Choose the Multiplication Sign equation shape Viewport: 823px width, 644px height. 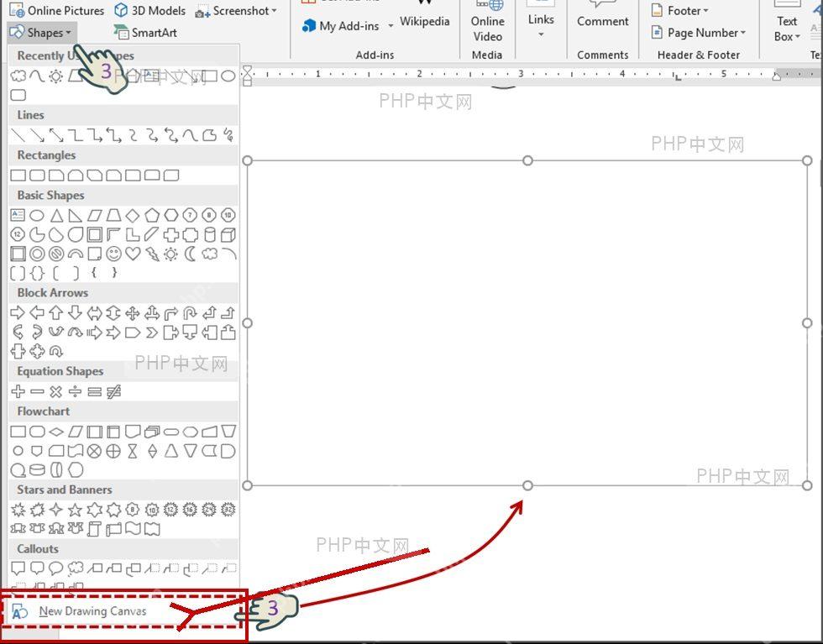56,391
